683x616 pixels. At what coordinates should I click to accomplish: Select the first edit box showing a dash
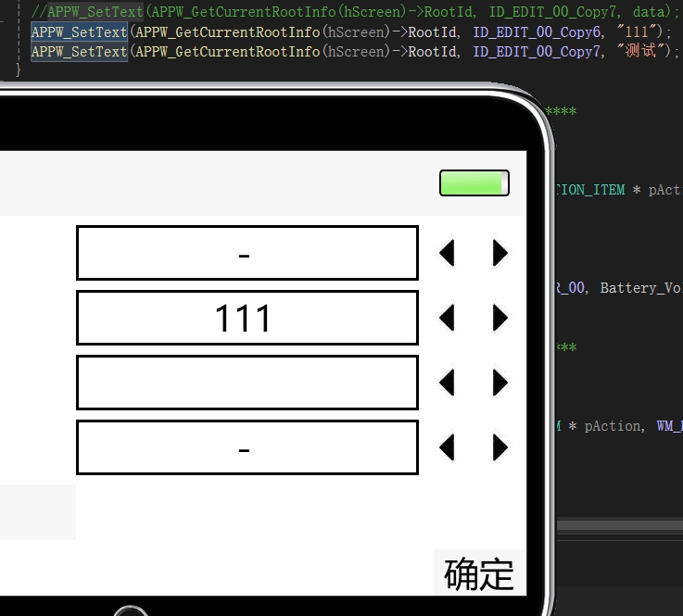click(247, 253)
